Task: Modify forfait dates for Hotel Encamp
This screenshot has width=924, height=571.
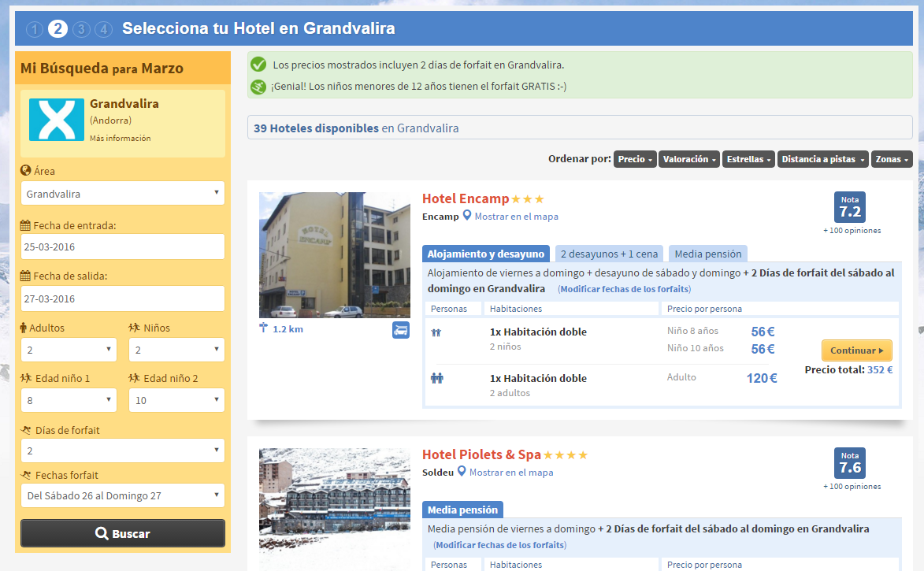Action: 625,289
